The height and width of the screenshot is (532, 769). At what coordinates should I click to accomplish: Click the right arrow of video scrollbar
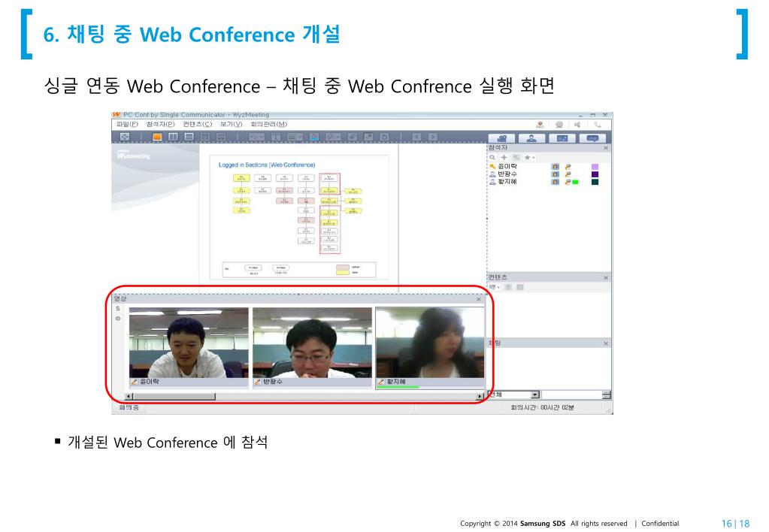click(480, 396)
